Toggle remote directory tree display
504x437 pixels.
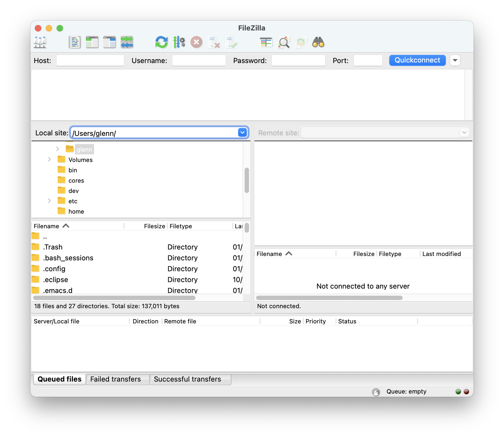pos(110,42)
